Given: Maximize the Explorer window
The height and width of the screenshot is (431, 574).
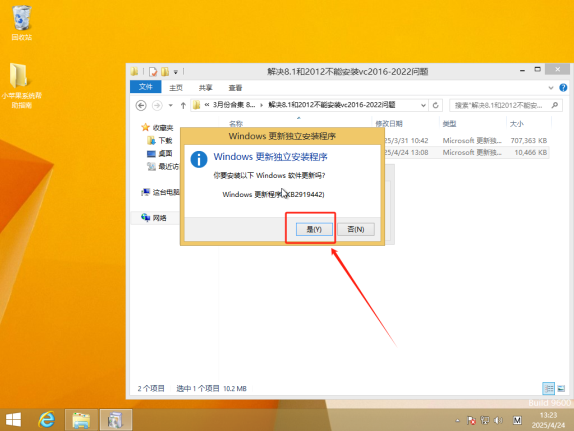Looking at the screenshot, I should point(537,69).
